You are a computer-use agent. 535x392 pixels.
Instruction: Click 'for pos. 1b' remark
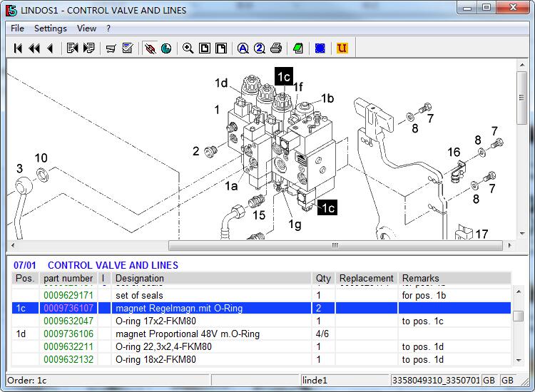[x=424, y=295]
